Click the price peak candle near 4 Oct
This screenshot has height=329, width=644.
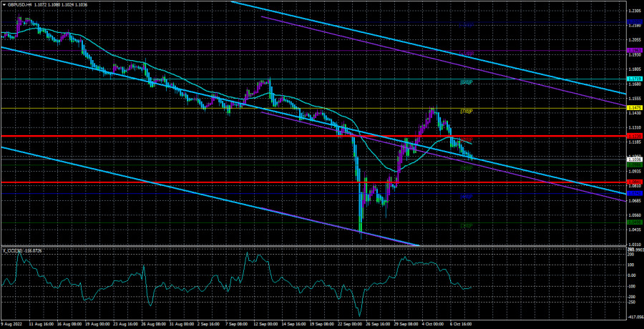click(432, 109)
